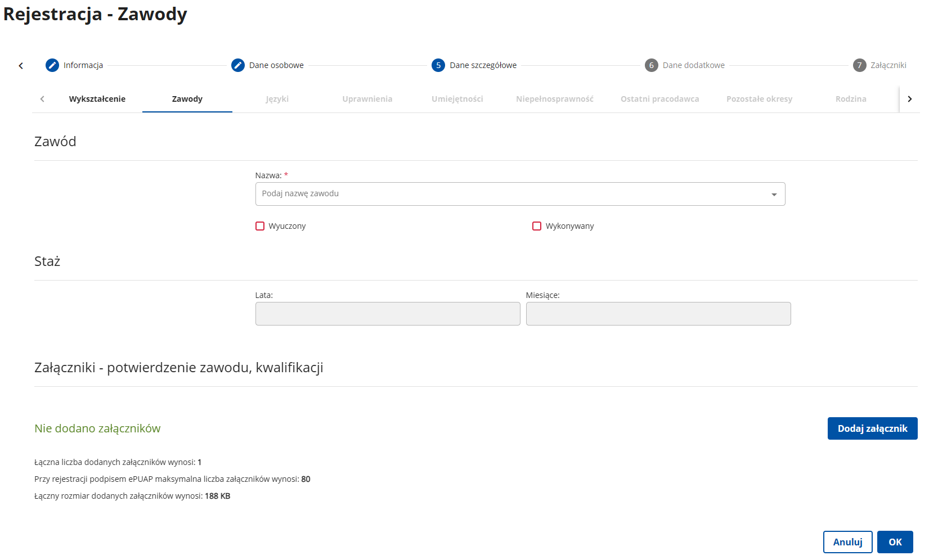Screen dimensions: 929x560
Task: Cancel with the Anuluj button
Action: point(848,542)
